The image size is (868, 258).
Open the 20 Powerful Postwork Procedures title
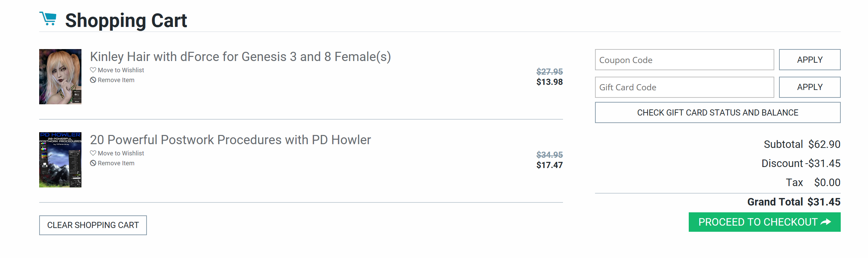click(x=230, y=140)
